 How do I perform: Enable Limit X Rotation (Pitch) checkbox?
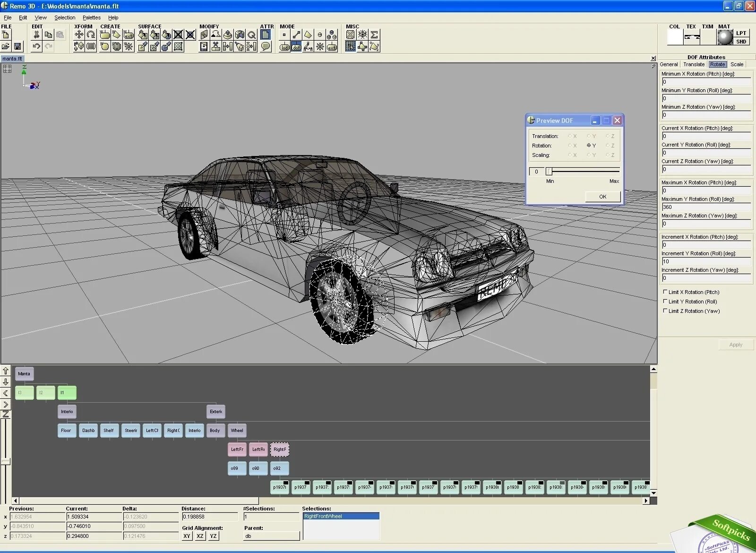tap(665, 292)
